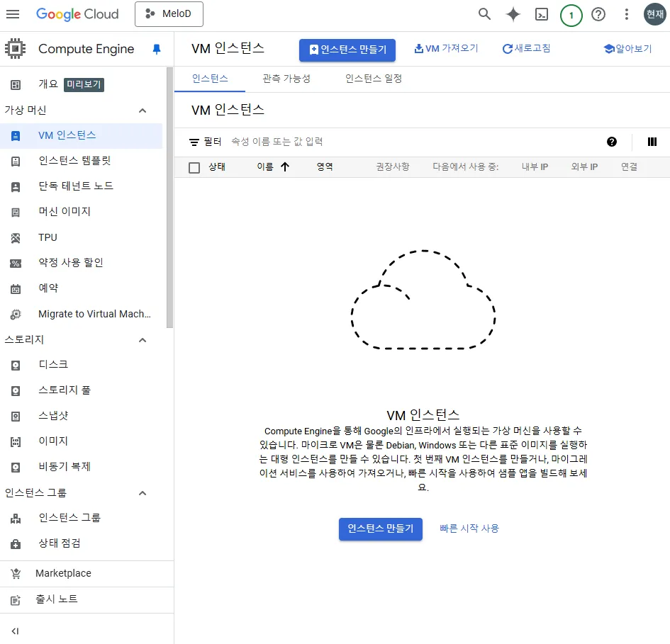Collapse the 인스턴스 그룹 section

point(143,493)
